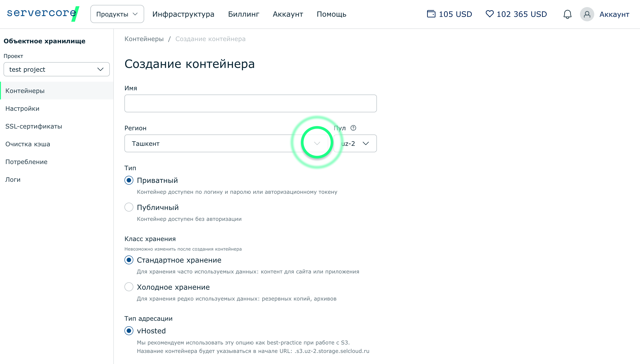Select the Публичный container type
Screen dimensions: 640x364
pos(129,207)
